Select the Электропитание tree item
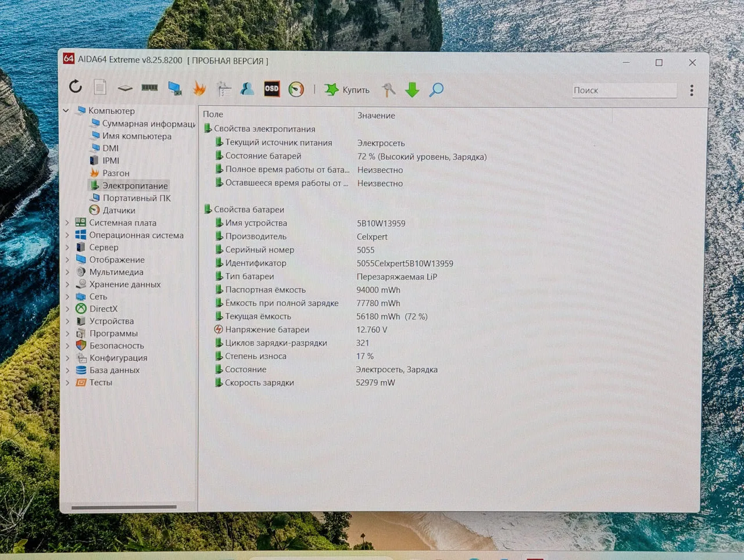 coord(128,185)
